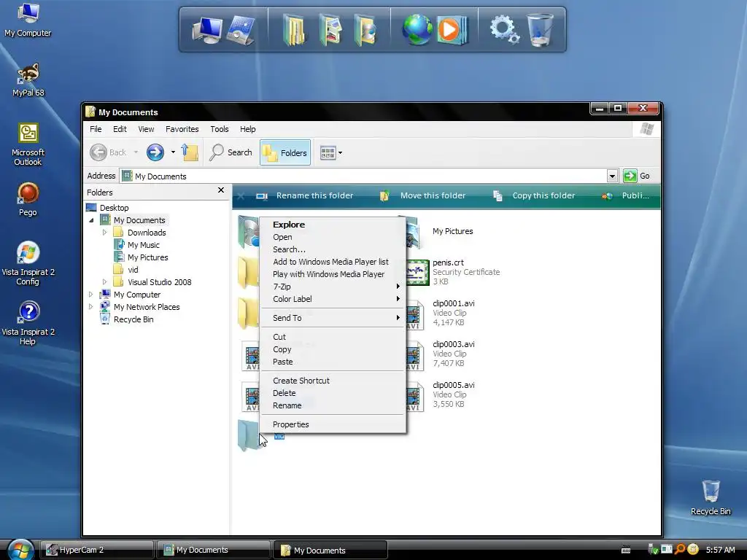Expand the Downloads tree node

105,233
